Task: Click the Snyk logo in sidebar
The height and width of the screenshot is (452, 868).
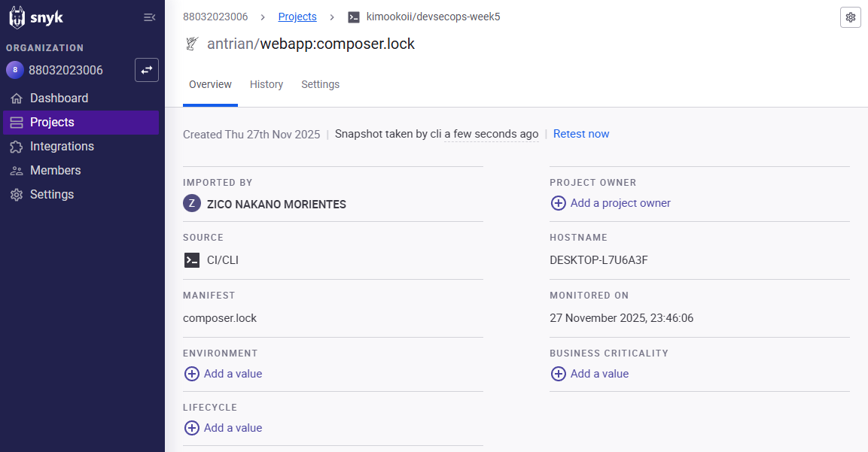Action: [x=36, y=17]
